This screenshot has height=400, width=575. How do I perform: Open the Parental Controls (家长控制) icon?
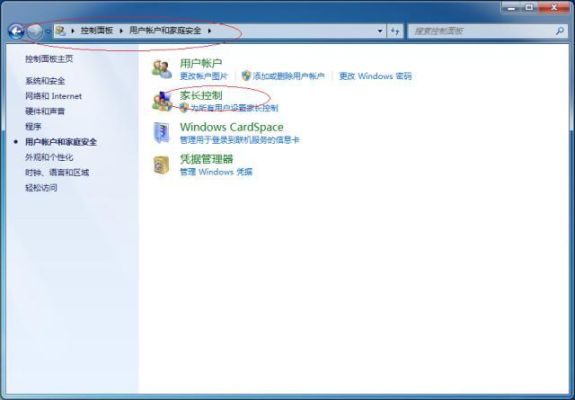click(x=162, y=101)
